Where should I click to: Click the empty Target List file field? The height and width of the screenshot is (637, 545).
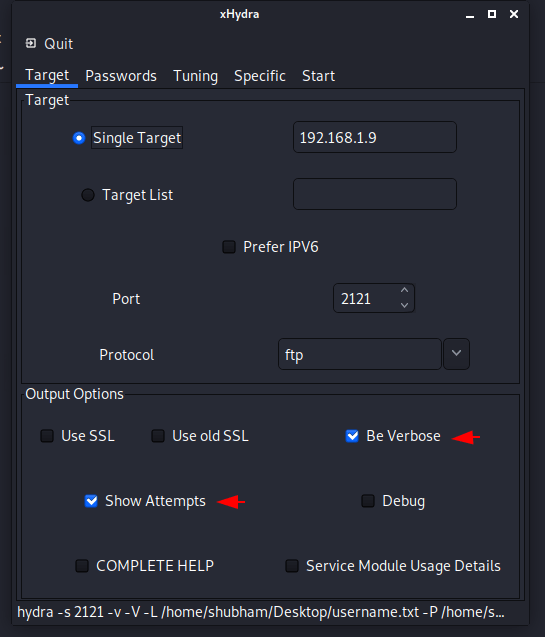point(375,194)
